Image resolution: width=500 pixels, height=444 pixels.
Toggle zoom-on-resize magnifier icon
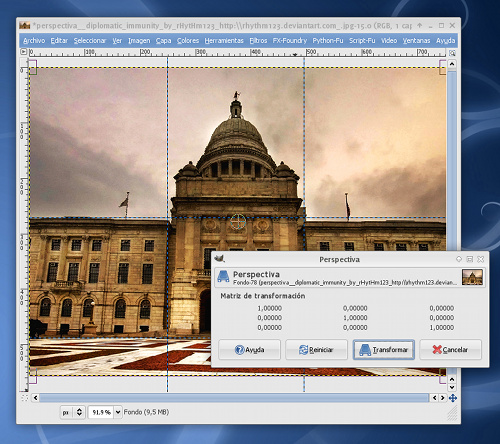452,53
